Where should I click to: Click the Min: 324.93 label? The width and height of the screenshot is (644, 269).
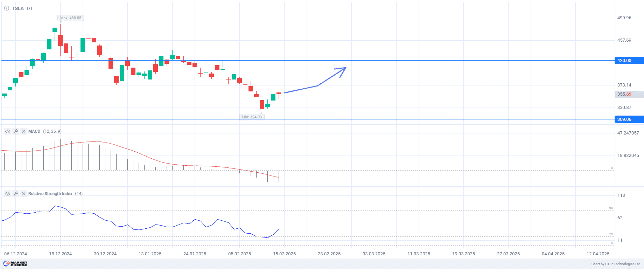tap(252, 117)
